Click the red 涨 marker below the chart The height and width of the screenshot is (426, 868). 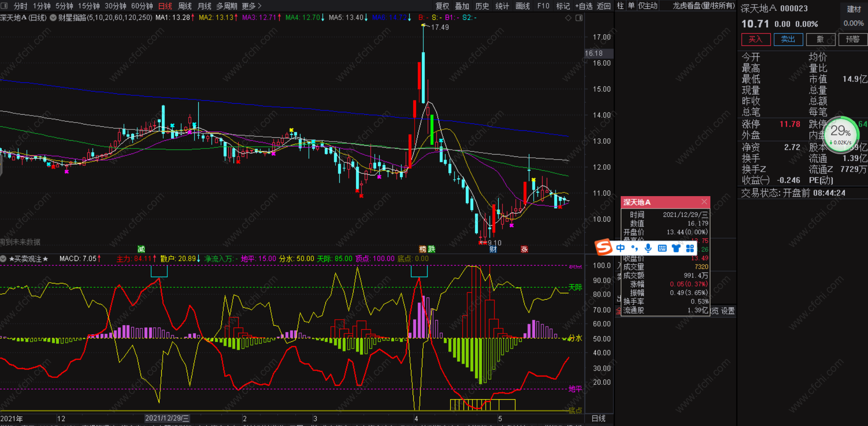tap(524, 249)
